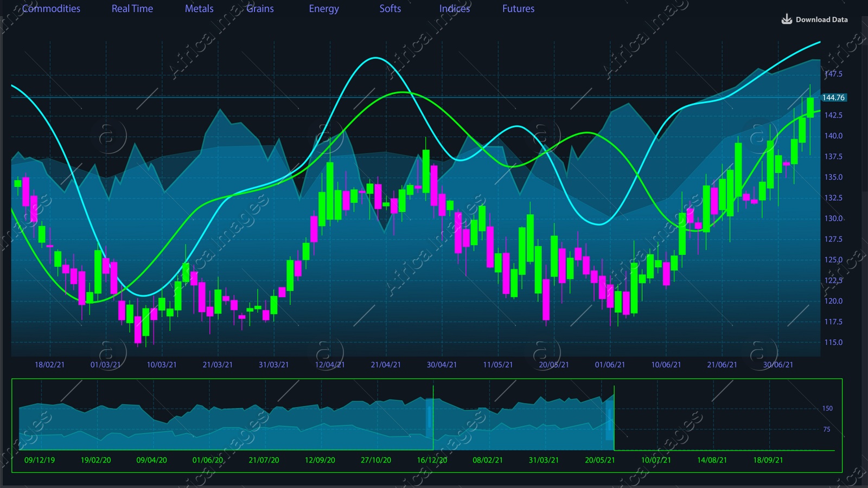868x488 pixels.
Task: Click the 117.5 price axis value
Action: click(833, 322)
